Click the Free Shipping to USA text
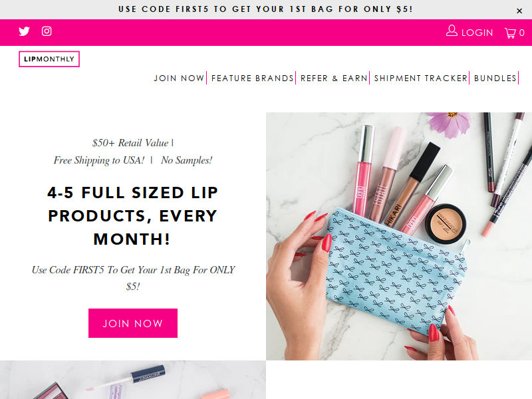532x399 pixels. click(x=98, y=160)
